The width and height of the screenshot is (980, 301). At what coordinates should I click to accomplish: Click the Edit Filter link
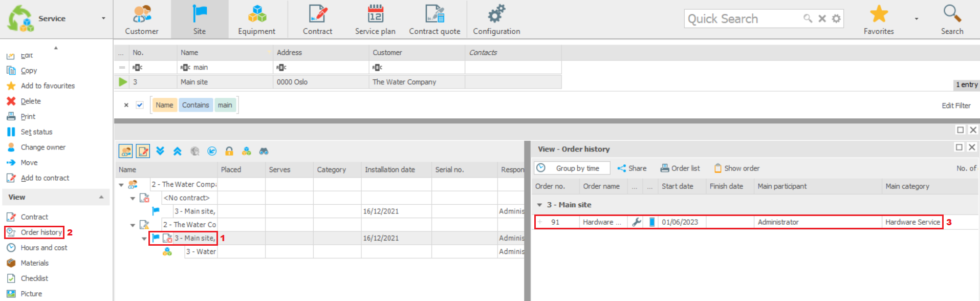pyautogui.click(x=956, y=105)
